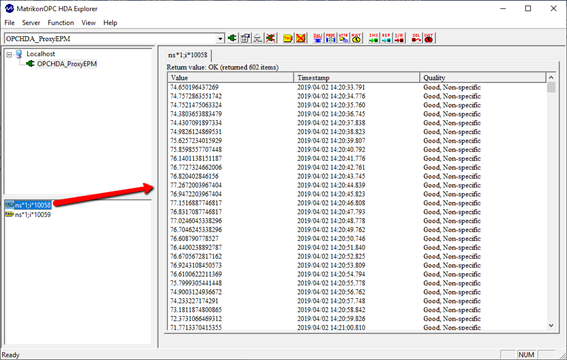Click the RAW read toolbar icon
This screenshot has width=567, height=360.
click(x=318, y=38)
